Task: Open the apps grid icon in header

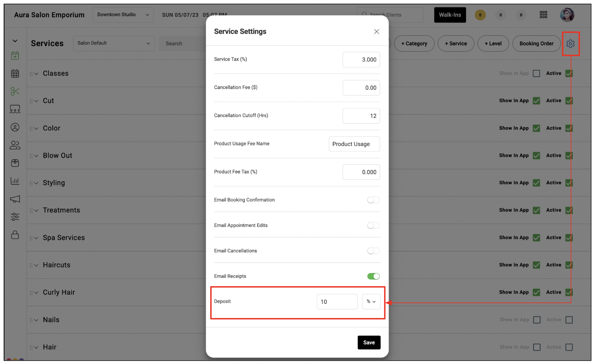Action: [x=543, y=15]
